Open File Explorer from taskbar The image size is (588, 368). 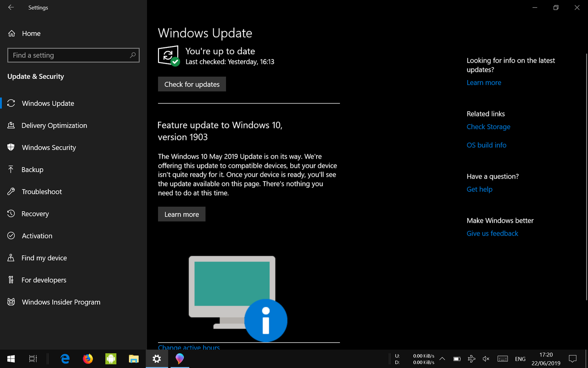[x=134, y=359]
